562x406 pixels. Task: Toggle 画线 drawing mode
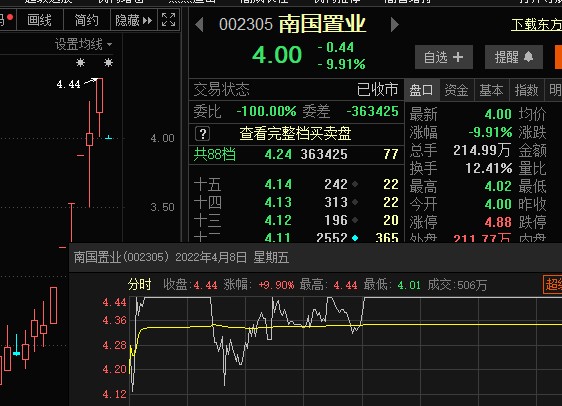pyautogui.click(x=39, y=20)
